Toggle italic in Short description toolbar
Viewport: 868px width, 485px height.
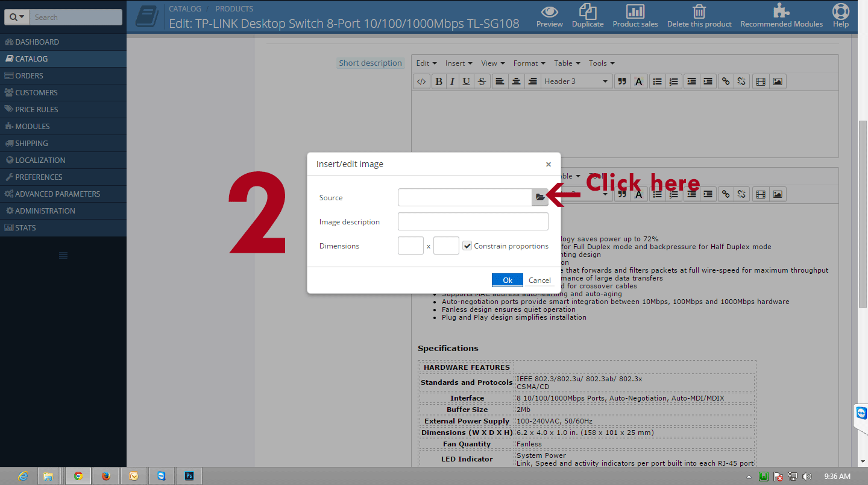coord(452,81)
